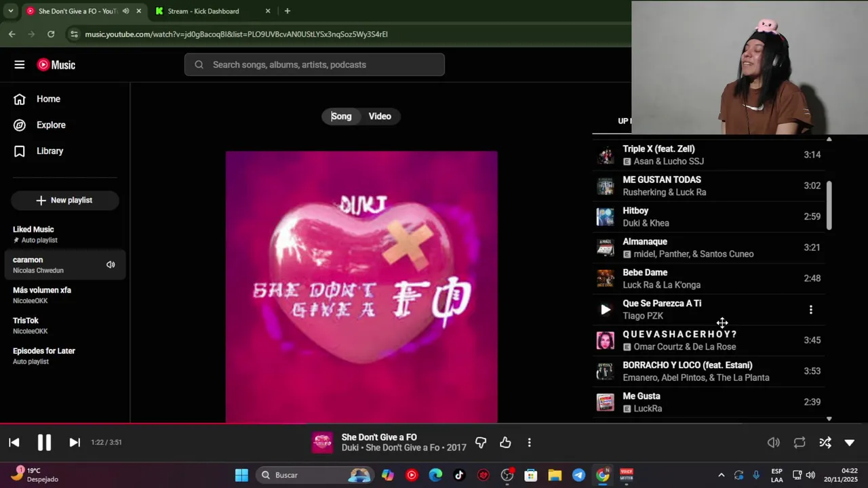Click the player volume icon

[774, 443]
